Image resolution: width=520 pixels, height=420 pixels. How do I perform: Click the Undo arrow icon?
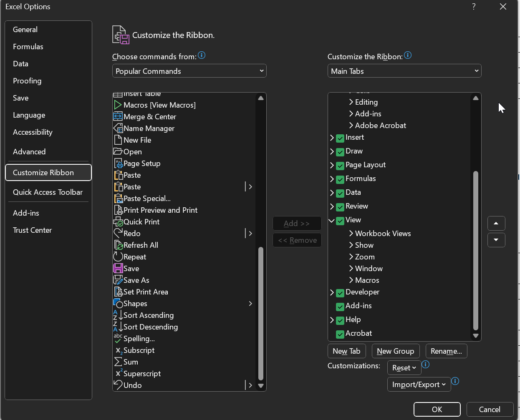tap(118, 385)
